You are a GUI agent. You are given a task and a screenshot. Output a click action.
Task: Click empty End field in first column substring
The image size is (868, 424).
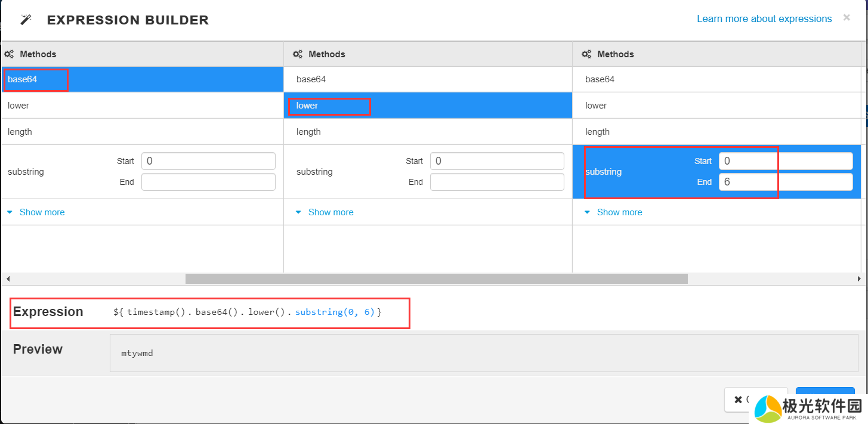coord(208,182)
